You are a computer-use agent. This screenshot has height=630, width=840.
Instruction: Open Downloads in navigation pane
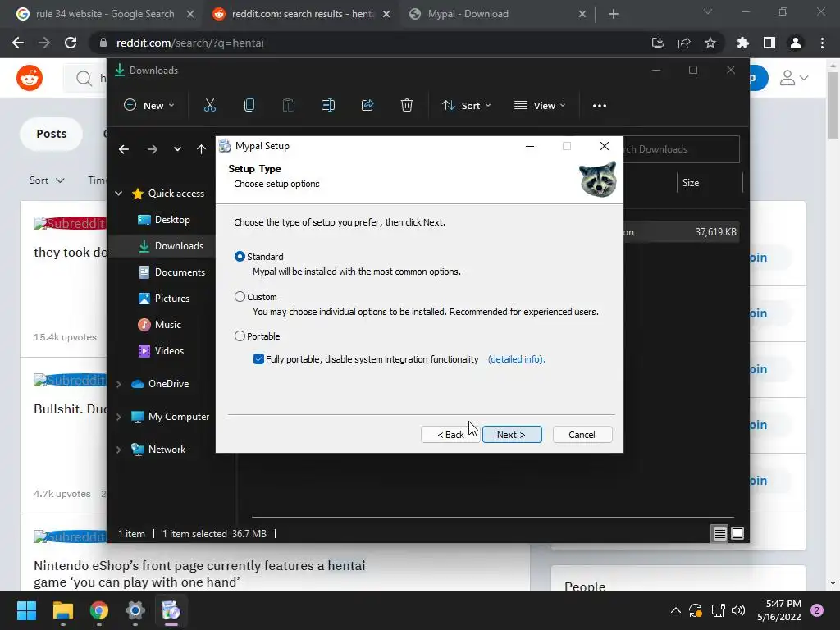[x=171, y=246]
